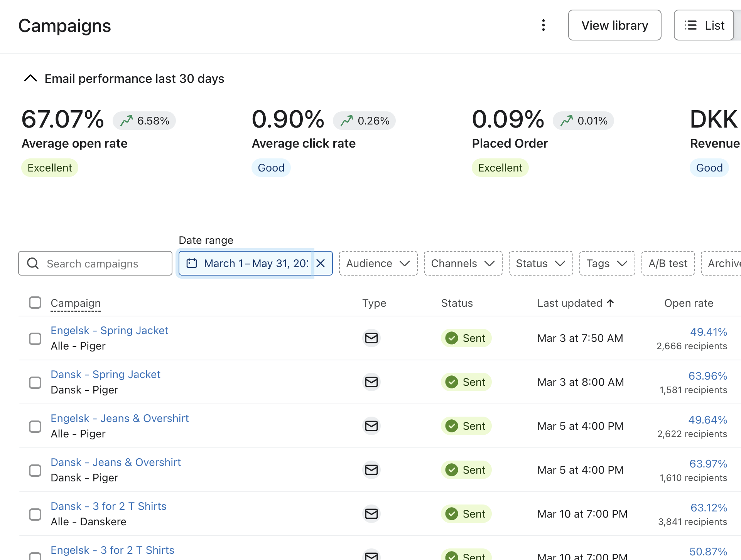Click email icon in Dansk Jeans & Overshirt row
741x560 pixels.
pos(371,470)
